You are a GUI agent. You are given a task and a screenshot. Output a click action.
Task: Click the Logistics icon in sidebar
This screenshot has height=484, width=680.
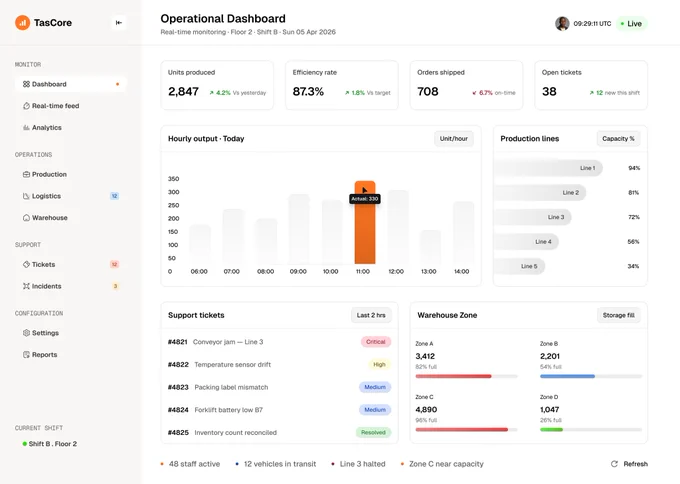click(26, 196)
